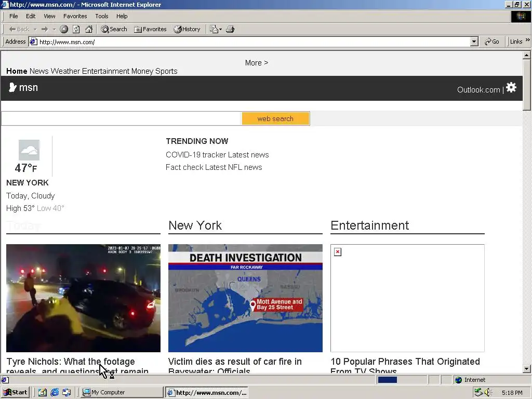Click the scrollbar down arrow
The width and height of the screenshot is (532, 399).
527,369
